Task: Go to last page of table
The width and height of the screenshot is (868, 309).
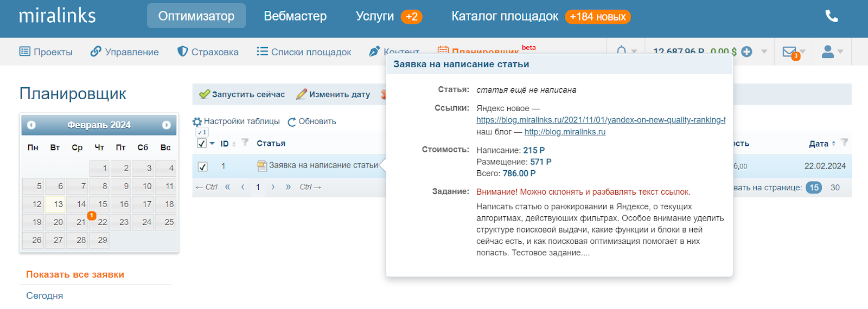Action: [288, 187]
